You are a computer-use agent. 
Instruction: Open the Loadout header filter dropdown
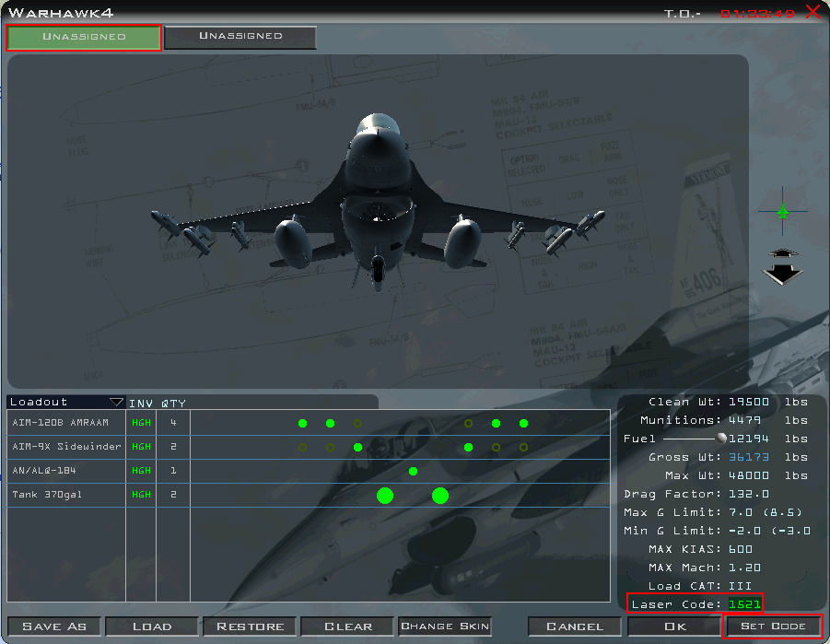117,402
